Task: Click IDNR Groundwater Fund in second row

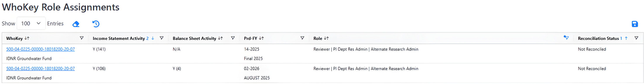Action: (x=29, y=78)
